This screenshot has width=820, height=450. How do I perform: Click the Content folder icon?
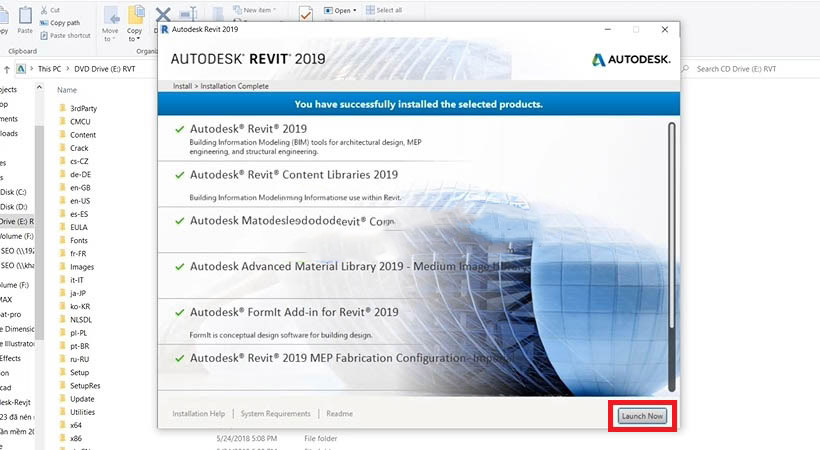pyautogui.click(x=62, y=134)
